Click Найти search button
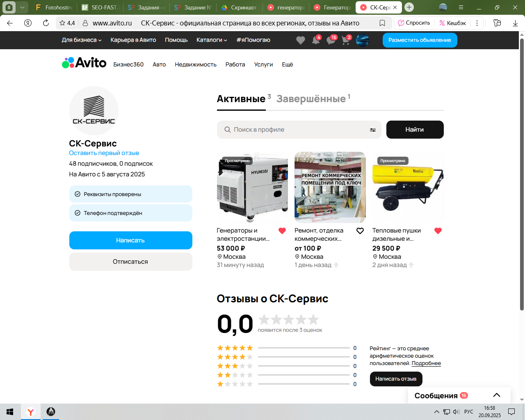Screen dimensions: 525x420 415,130
